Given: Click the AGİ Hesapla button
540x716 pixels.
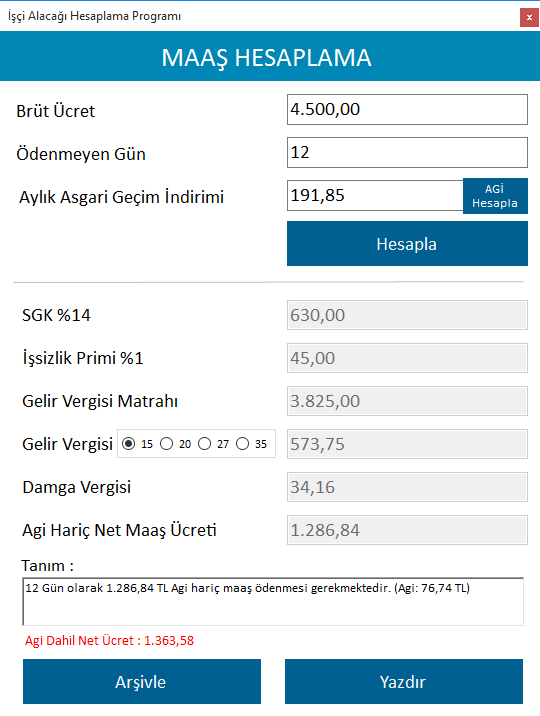Looking at the screenshot, I should [495, 196].
